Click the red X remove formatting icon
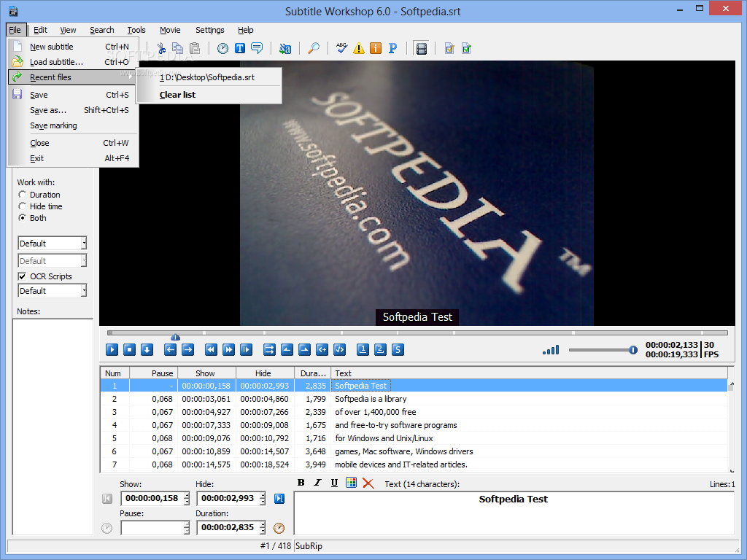Image resolution: width=747 pixels, height=560 pixels. tap(368, 483)
